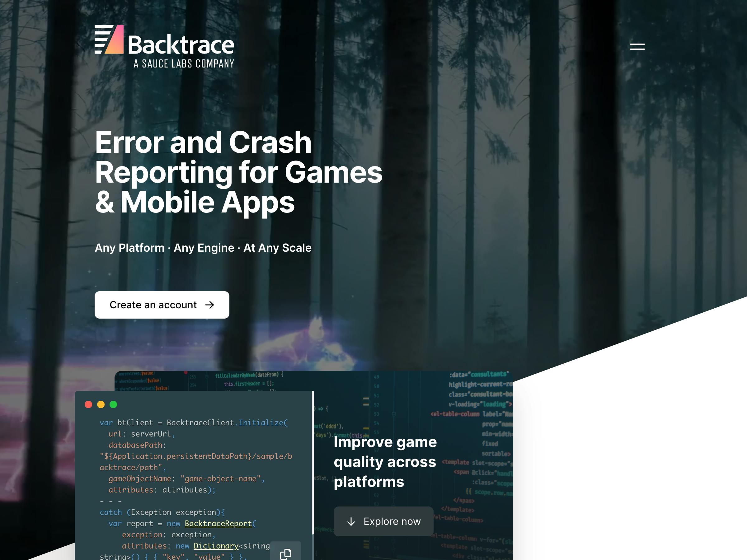Click the 'Any Platform · Any Engine' subtitle

coord(203,248)
